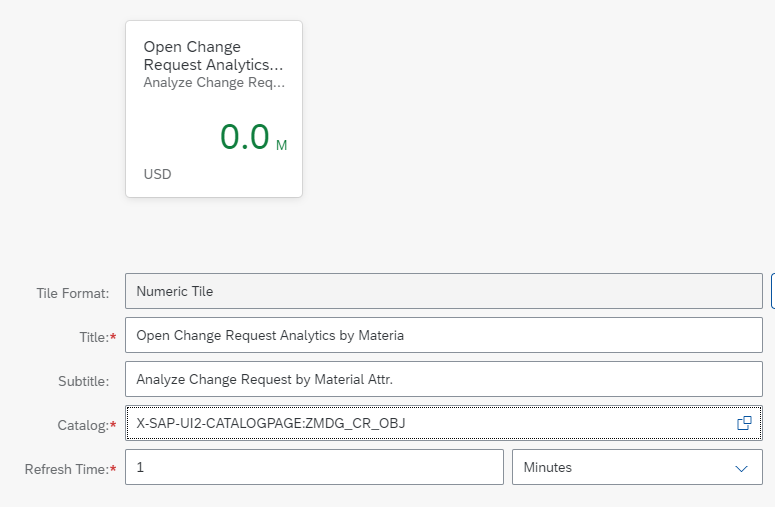Open the Minutes unit combo box
This screenshot has width=775, height=507.
(x=638, y=467)
